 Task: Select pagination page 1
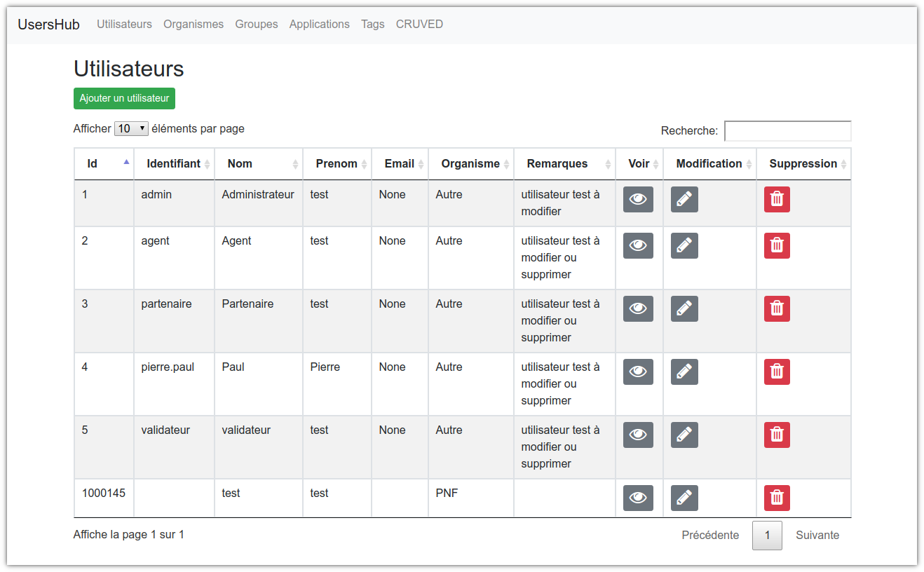point(767,536)
